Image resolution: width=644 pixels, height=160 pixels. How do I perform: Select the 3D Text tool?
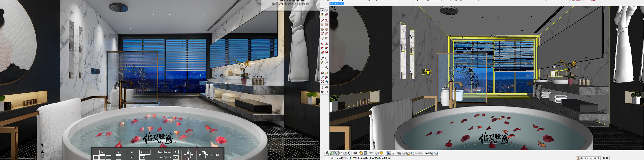[x=327, y=67]
